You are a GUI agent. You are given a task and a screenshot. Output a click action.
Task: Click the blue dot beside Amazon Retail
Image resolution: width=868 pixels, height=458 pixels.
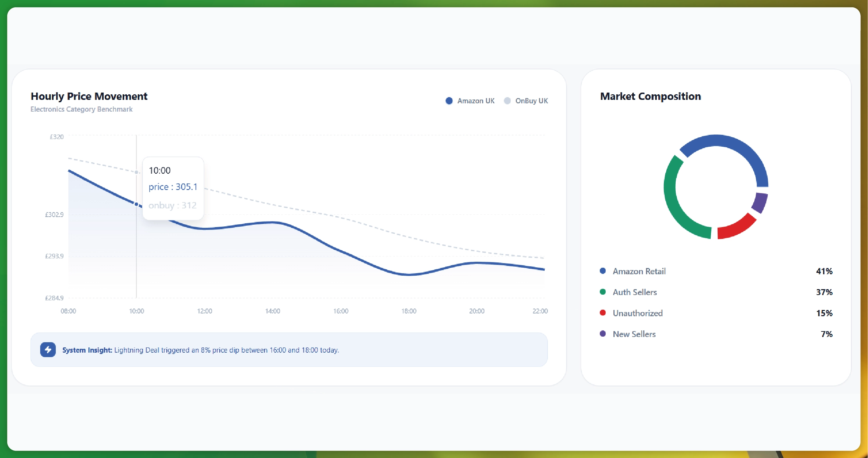602,271
